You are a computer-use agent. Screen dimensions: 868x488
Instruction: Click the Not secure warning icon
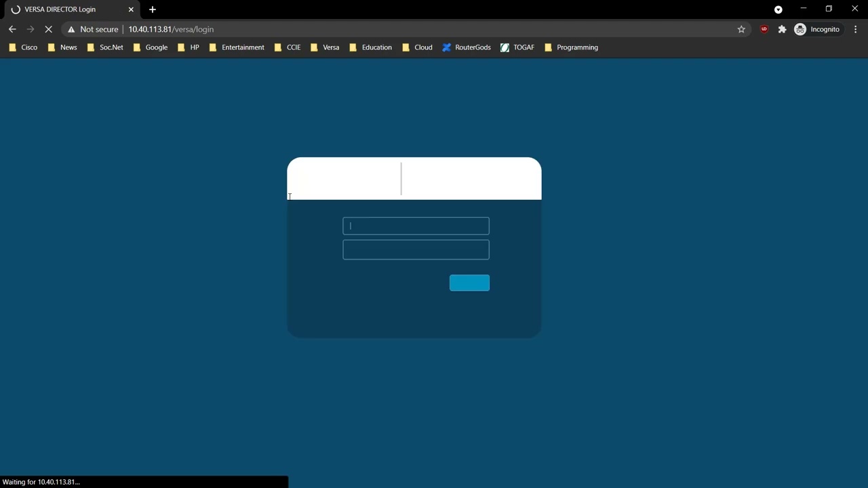coord(71,29)
